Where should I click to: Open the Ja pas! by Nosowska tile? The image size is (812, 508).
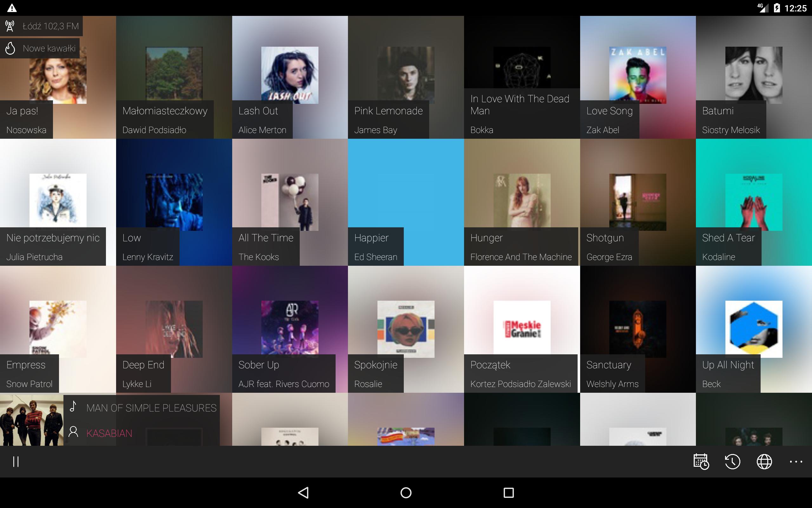(x=58, y=77)
